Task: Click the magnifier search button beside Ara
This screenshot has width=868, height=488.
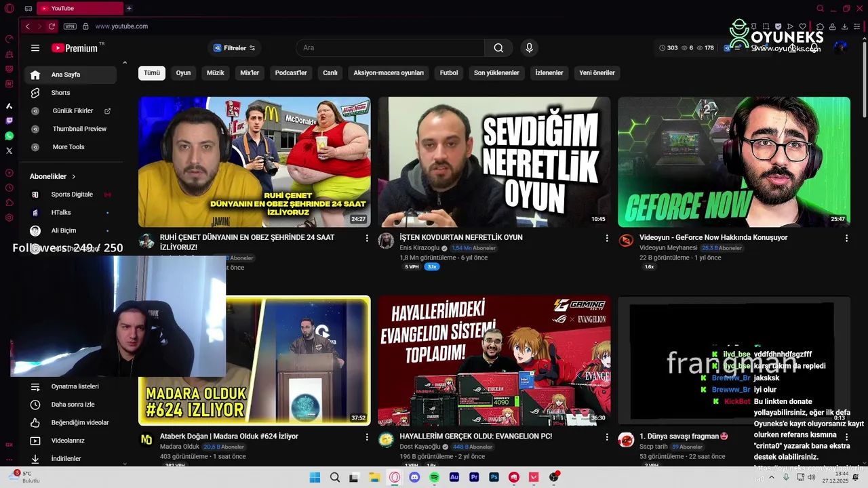Action: (x=498, y=48)
